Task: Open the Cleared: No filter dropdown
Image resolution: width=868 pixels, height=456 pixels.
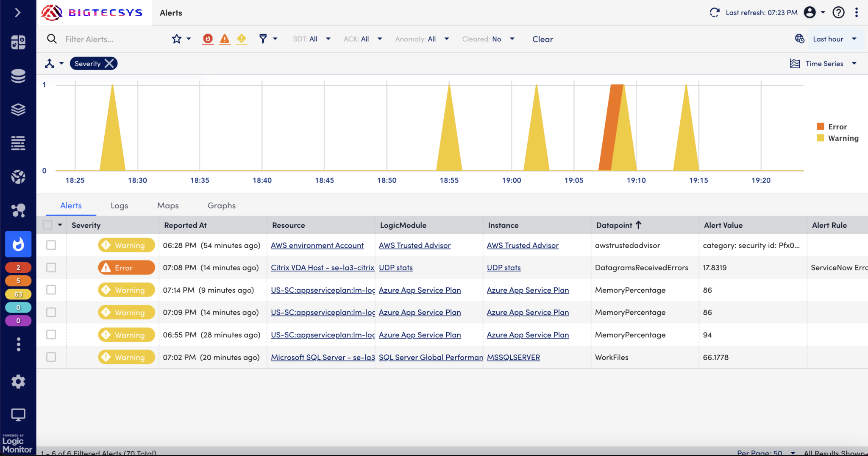Action: 488,39
